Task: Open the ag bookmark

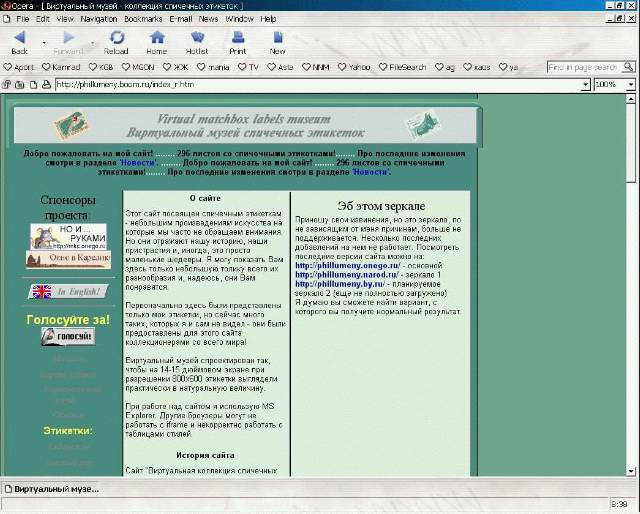Action: [445, 67]
